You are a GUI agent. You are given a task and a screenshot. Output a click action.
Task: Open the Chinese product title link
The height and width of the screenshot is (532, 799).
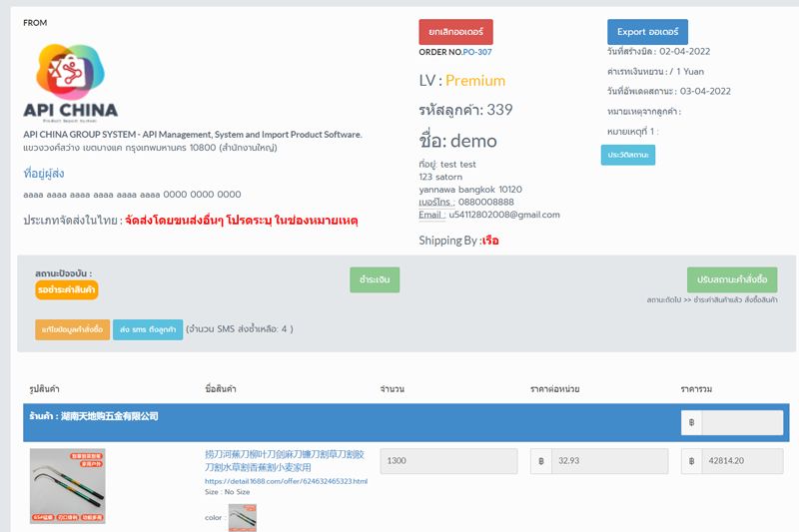point(285,461)
